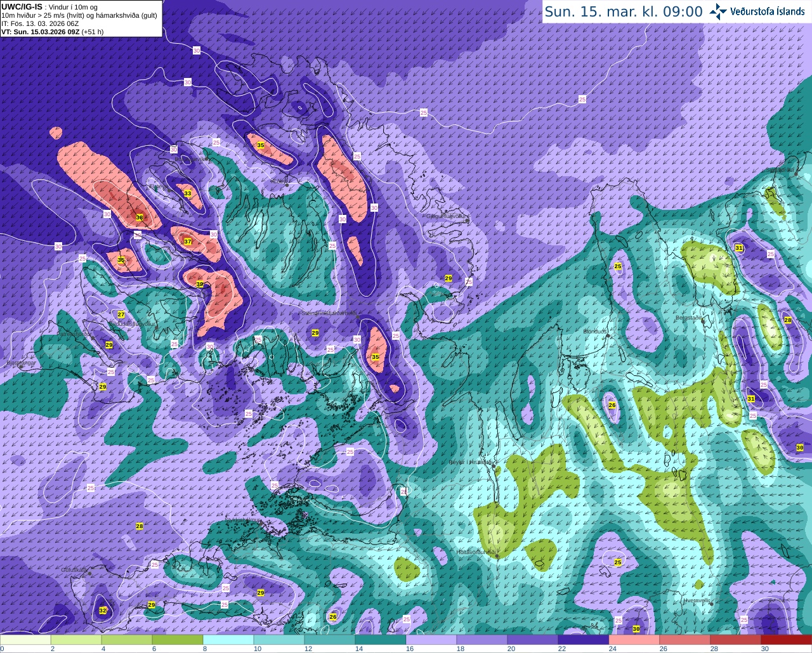Click the Holtavörðuheiði station label
812x653 pixels.
[x=476, y=552]
